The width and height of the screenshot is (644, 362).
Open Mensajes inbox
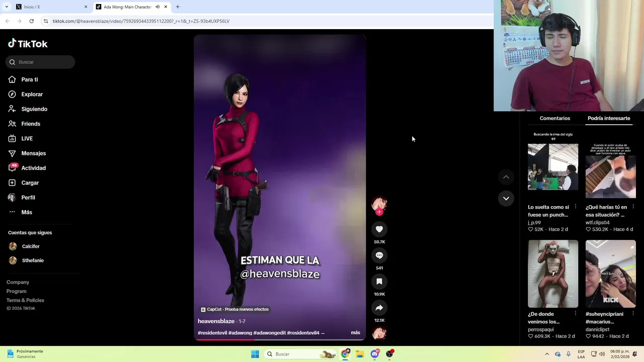(27, 153)
